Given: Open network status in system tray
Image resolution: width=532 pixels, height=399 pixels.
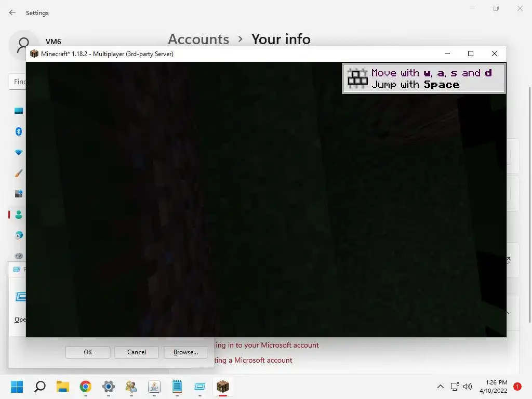Looking at the screenshot, I should pos(455,387).
